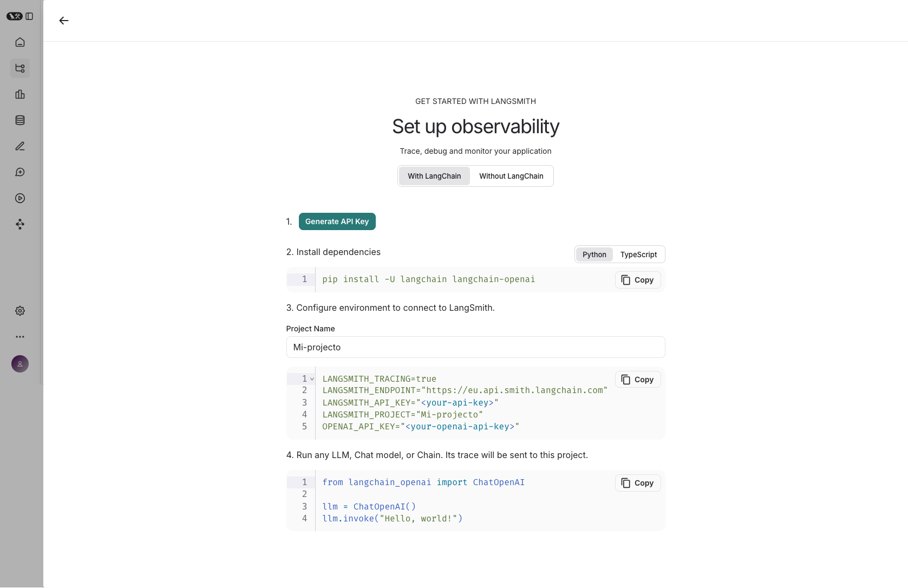Open the Tracing projects sidebar icon

click(20, 68)
